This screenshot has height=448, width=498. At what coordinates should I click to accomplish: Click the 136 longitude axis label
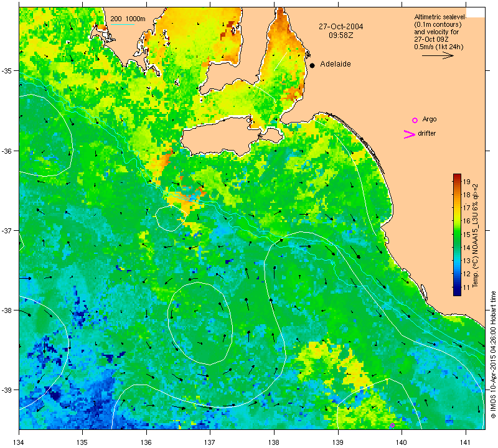146,442
